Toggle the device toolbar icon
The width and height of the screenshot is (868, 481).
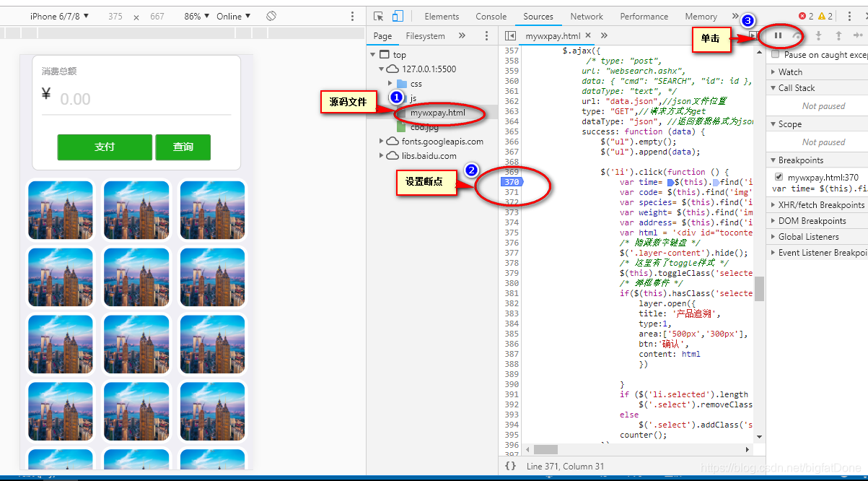(x=398, y=16)
